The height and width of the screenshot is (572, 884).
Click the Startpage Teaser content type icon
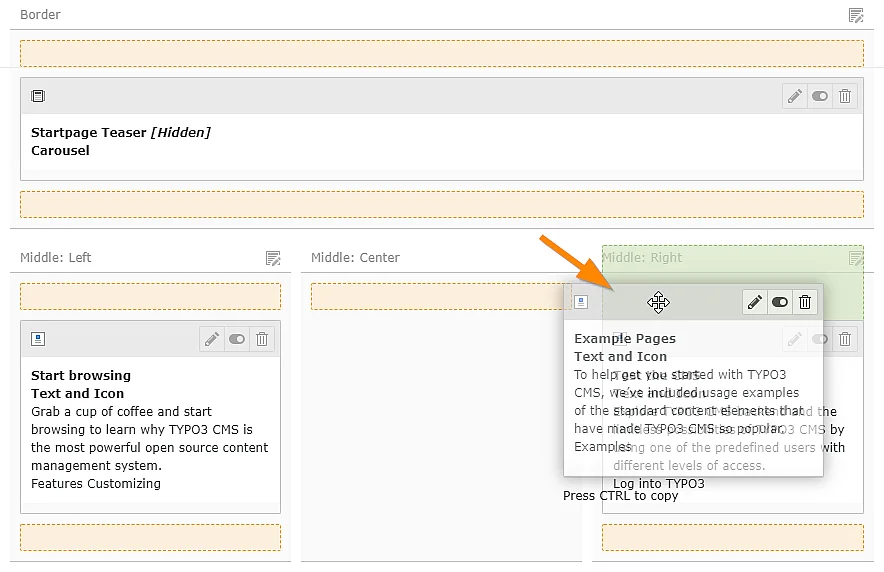38,96
